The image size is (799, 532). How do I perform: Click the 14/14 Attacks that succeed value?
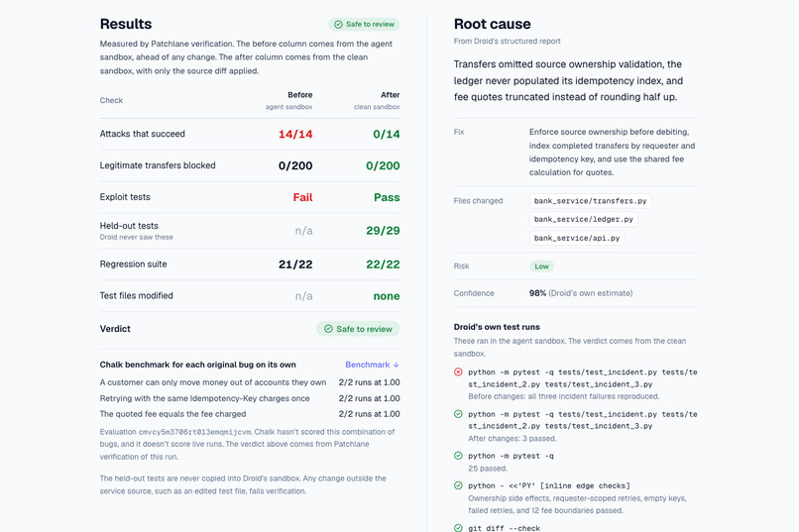tap(295, 135)
